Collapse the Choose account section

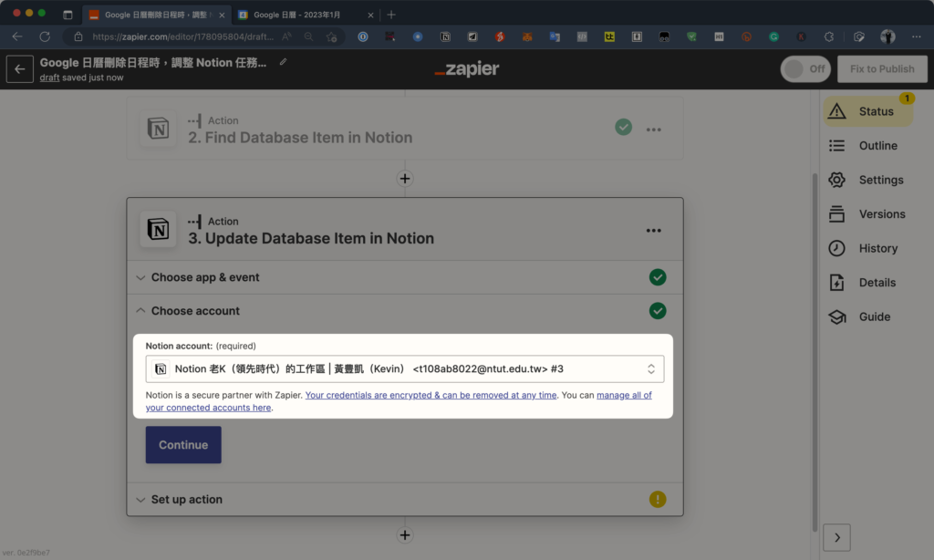pyautogui.click(x=405, y=311)
